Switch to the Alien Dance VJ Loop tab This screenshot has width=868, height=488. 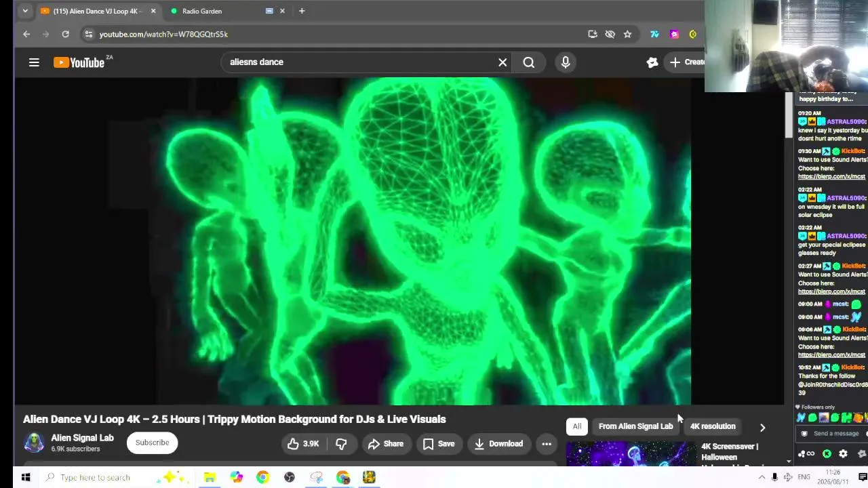click(x=98, y=11)
